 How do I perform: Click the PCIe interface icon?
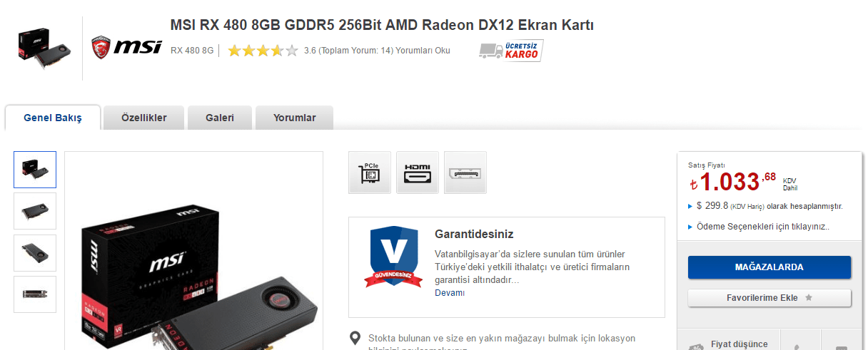tap(370, 173)
